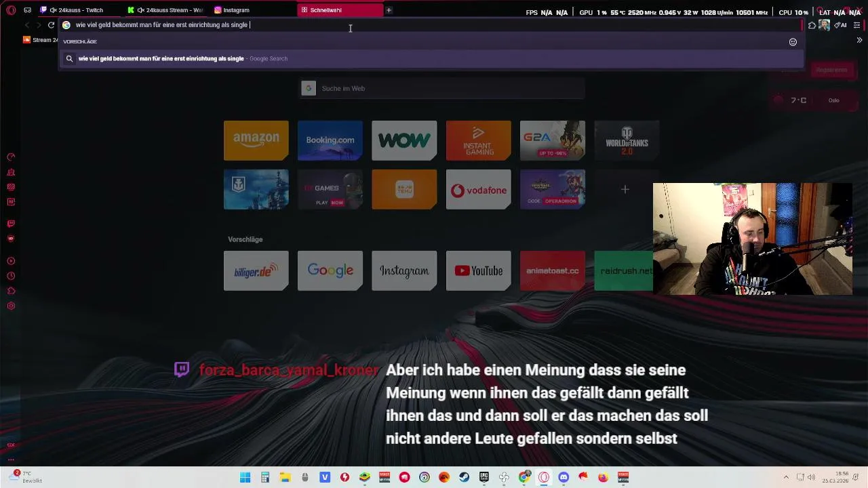Image resolution: width=868 pixels, height=488 pixels.
Task: Open the weather widget on taskbar
Action: [26, 476]
